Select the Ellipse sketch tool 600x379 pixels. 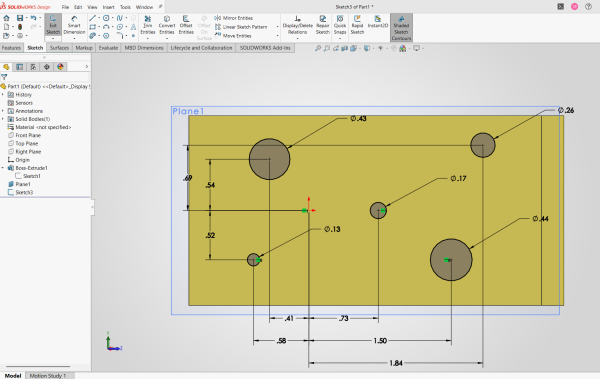point(120,27)
